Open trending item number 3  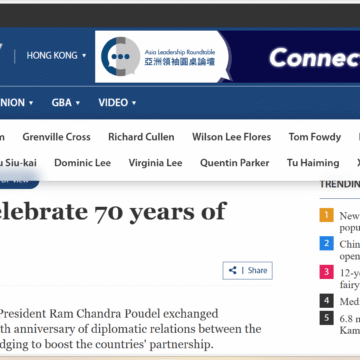coord(327,272)
